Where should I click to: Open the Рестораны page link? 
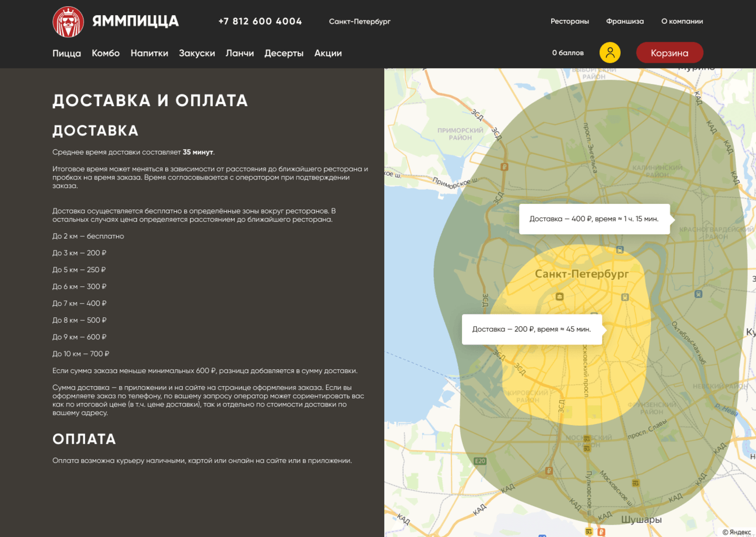pyautogui.click(x=570, y=21)
